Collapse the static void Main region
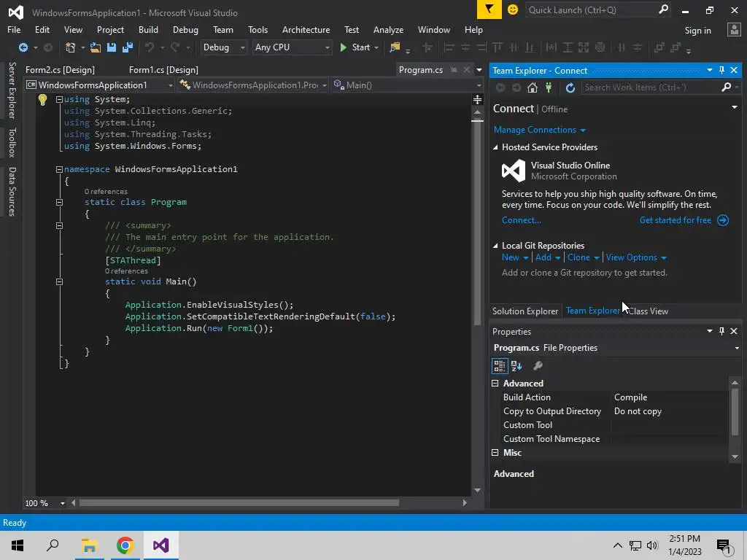 tap(59, 282)
